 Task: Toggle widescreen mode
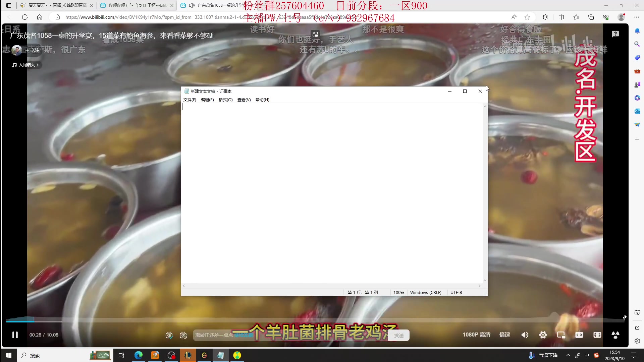579,335
